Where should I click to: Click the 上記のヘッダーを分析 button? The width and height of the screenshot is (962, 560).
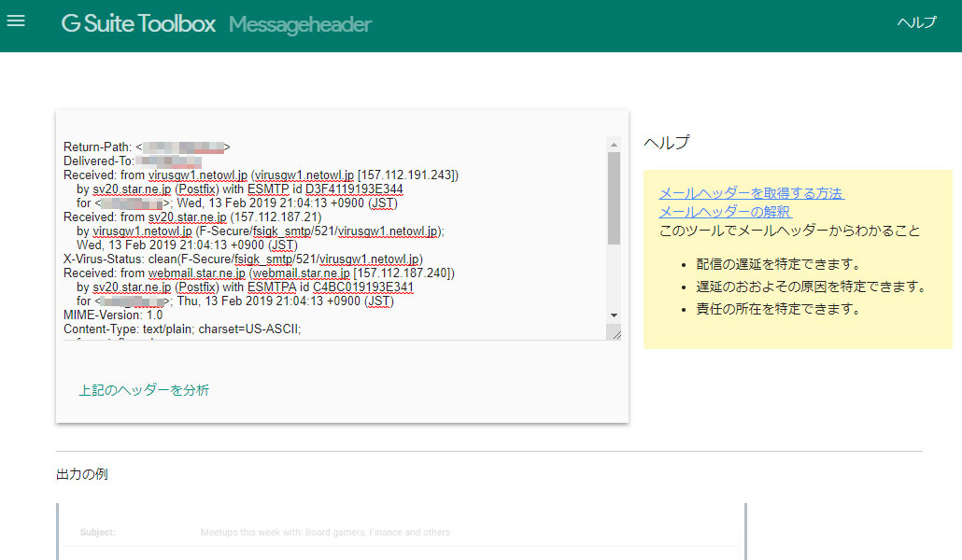pos(144,390)
